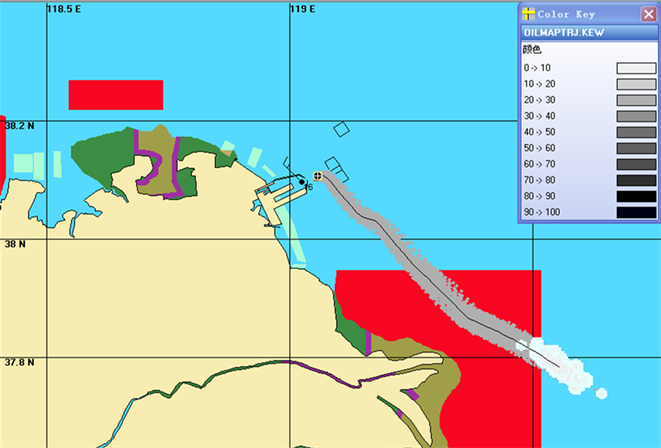Click the small square outline north of spill source
The image size is (661, 448).
342,129
